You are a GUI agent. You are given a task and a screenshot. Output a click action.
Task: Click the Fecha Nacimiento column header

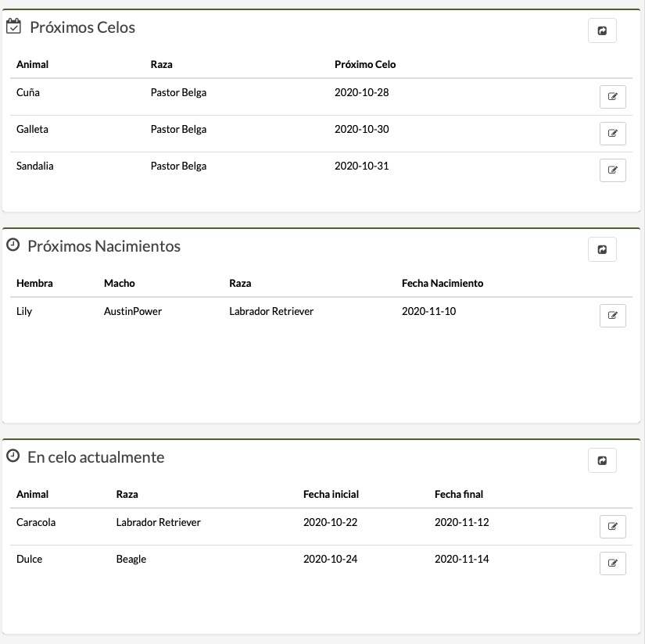[443, 283]
